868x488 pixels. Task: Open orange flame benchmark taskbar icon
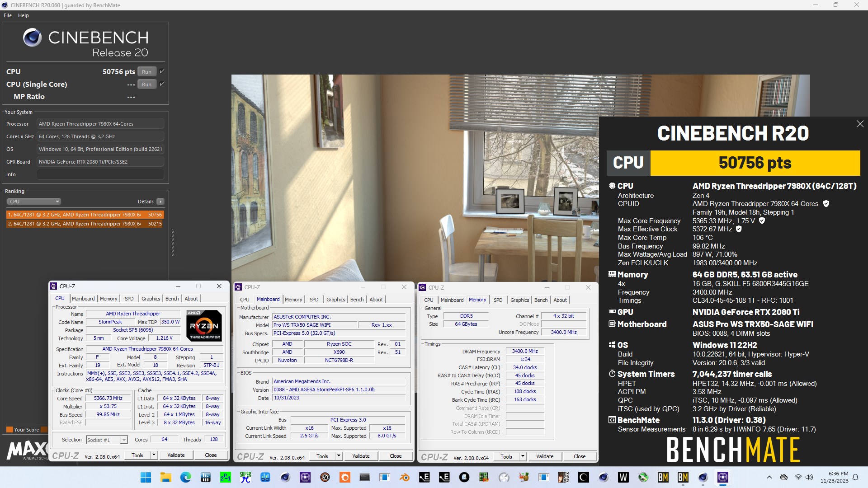tap(344, 477)
